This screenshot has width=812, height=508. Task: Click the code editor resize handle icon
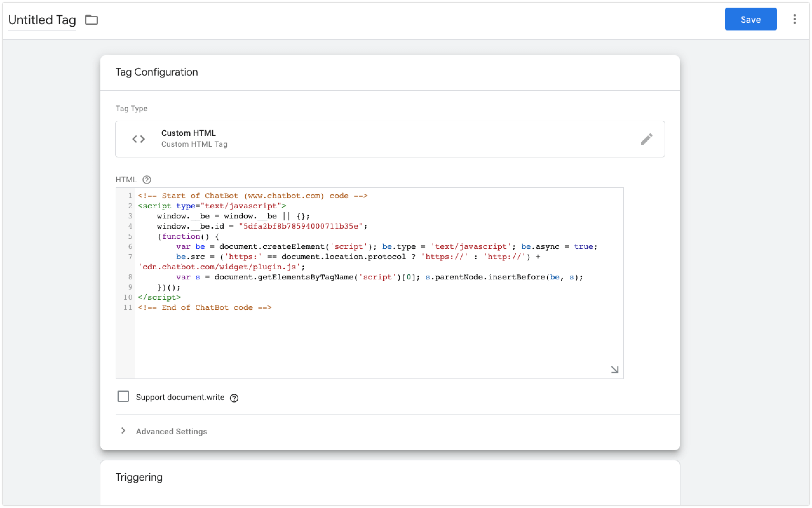614,370
